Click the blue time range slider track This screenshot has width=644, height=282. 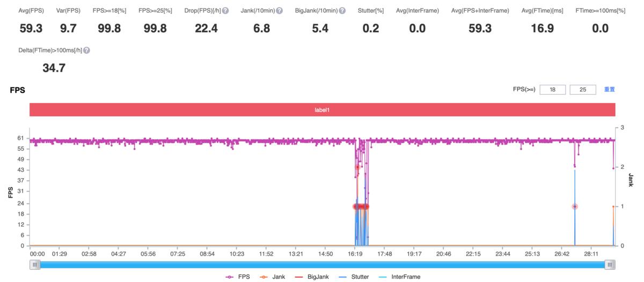coord(322,264)
